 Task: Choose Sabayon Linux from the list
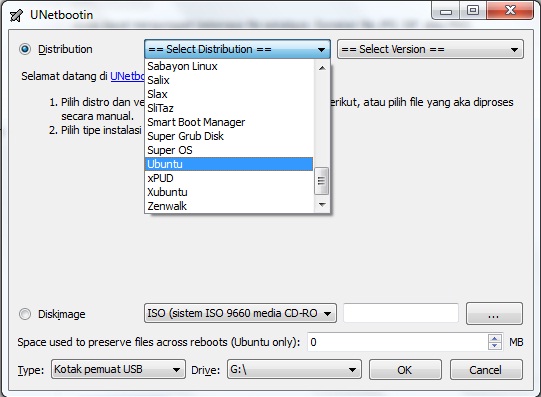[229, 66]
